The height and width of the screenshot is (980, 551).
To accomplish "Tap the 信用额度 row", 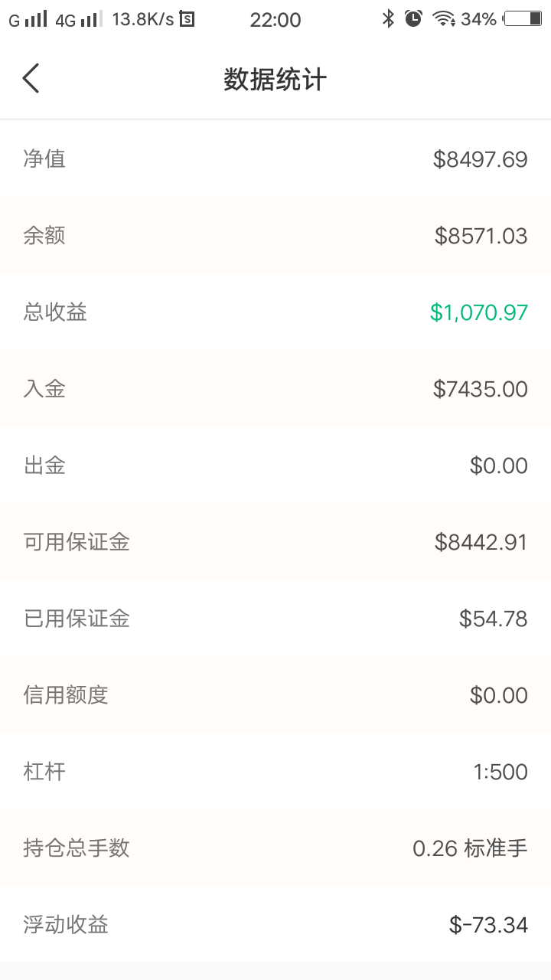I will (x=275, y=694).
